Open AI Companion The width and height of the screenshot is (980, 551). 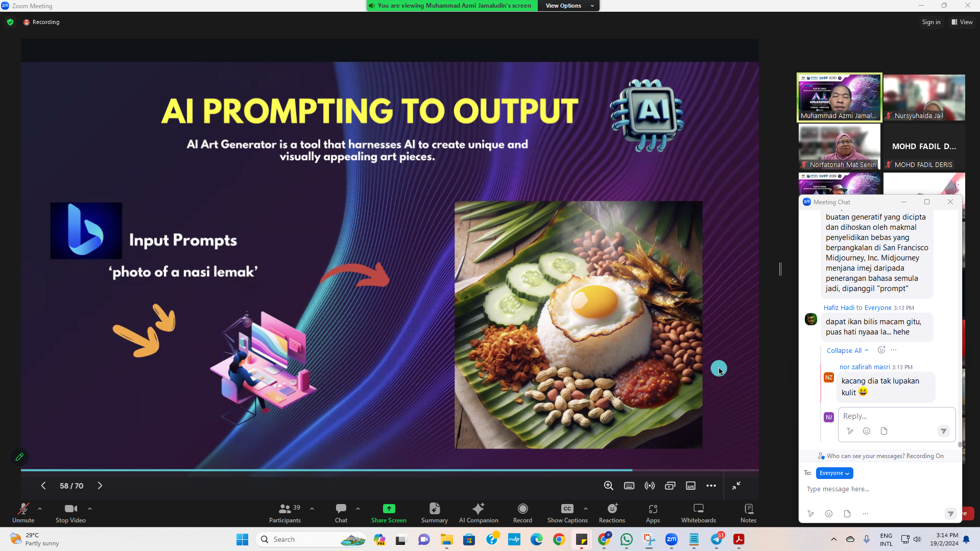click(478, 513)
